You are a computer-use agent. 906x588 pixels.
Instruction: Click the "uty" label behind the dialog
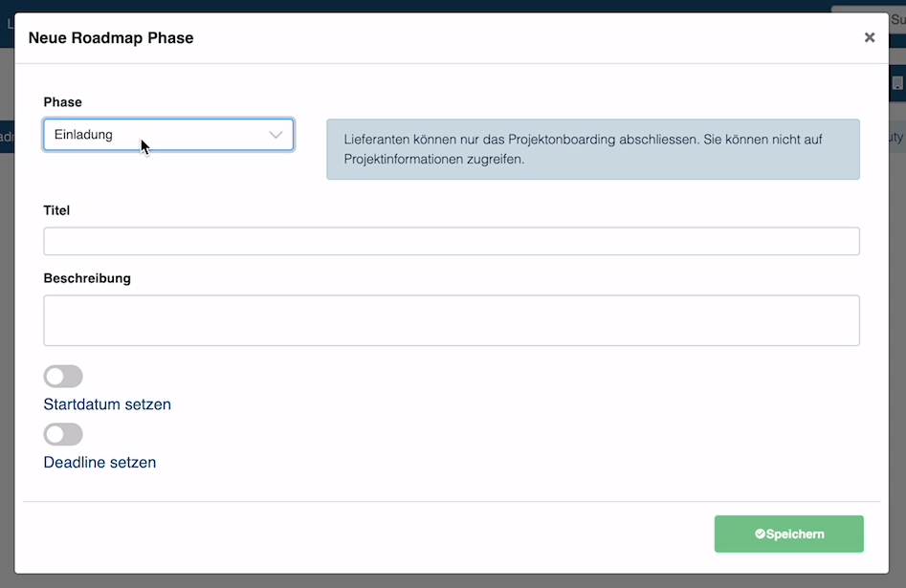click(x=895, y=136)
